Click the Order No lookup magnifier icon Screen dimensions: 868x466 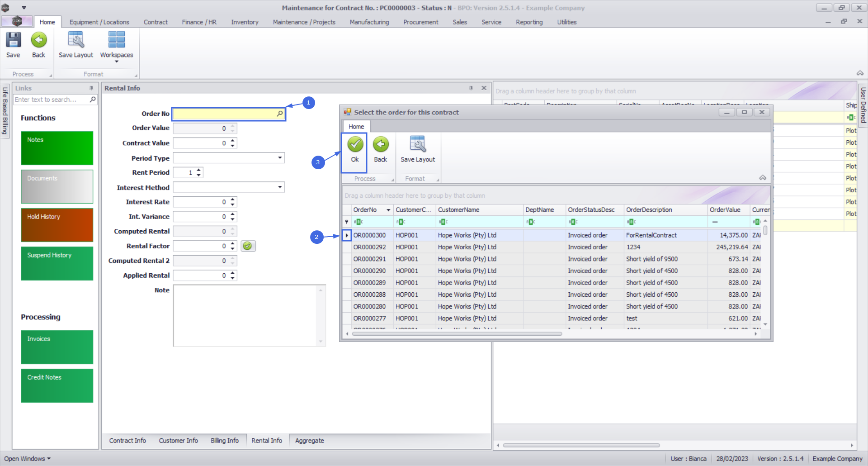point(280,114)
